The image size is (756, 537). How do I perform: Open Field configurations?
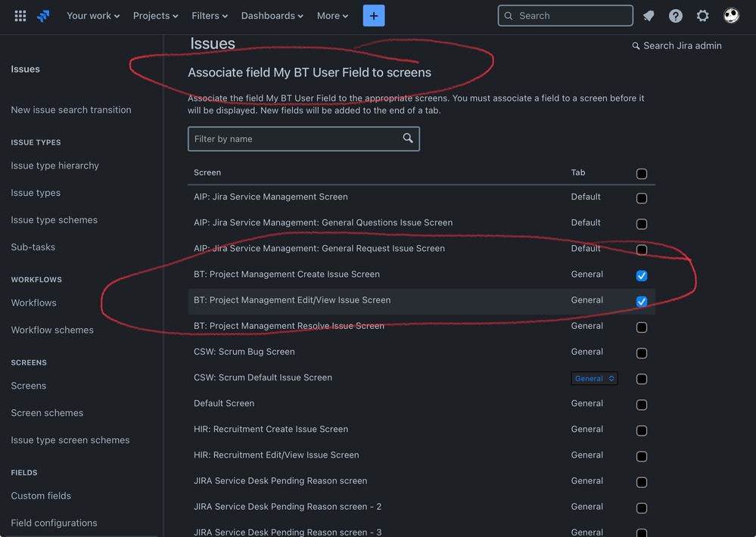[x=54, y=523]
